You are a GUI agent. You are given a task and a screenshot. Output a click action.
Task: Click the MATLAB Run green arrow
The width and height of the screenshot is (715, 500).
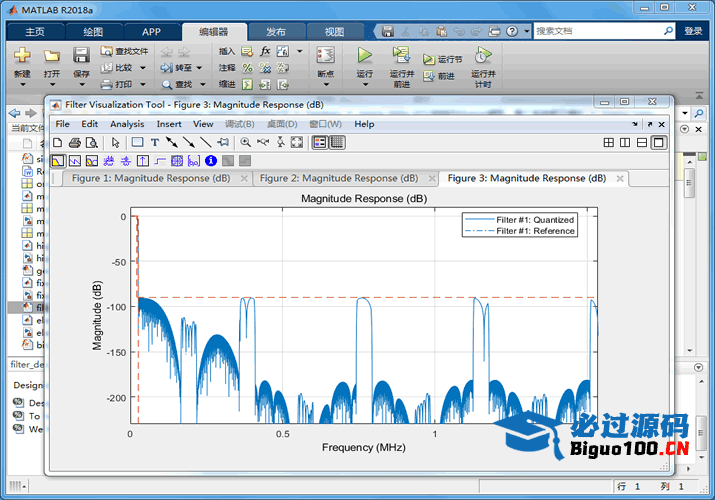pyautogui.click(x=364, y=55)
